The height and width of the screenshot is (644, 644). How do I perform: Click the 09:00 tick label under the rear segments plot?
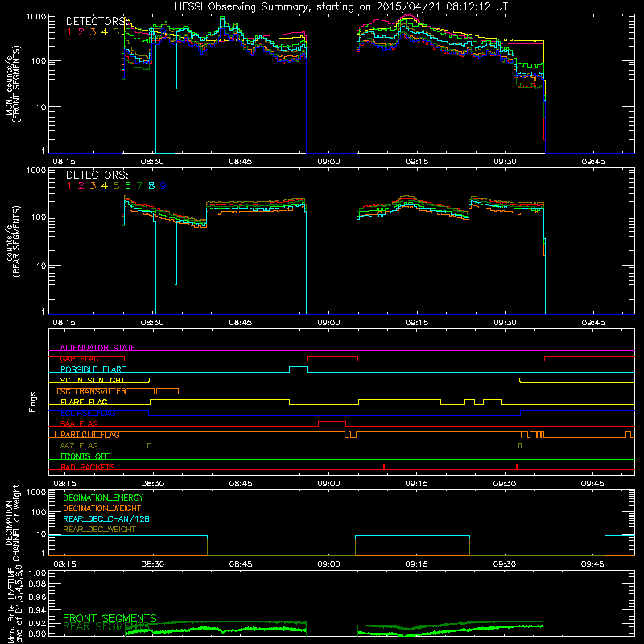pyautogui.click(x=328, y=323)
